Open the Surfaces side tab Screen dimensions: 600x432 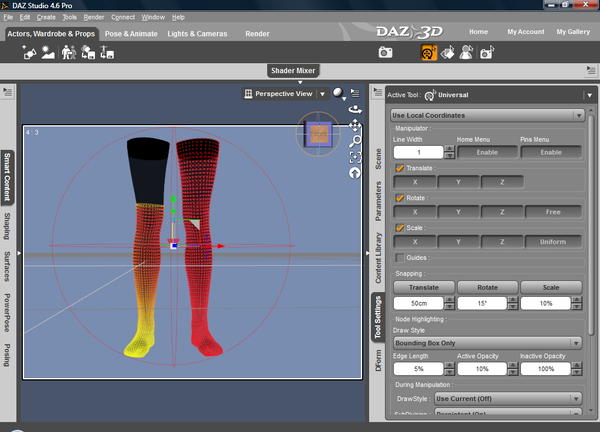tap(7, 266)
